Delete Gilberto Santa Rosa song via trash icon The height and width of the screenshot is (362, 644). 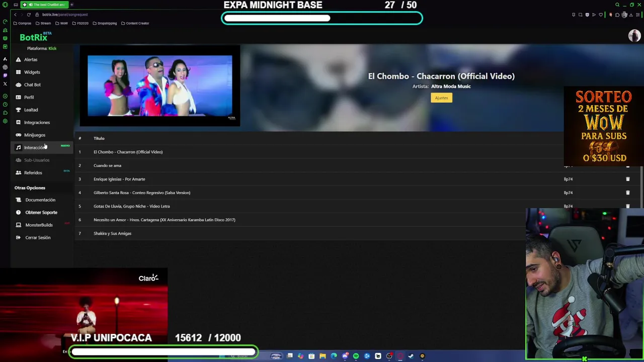627,193
